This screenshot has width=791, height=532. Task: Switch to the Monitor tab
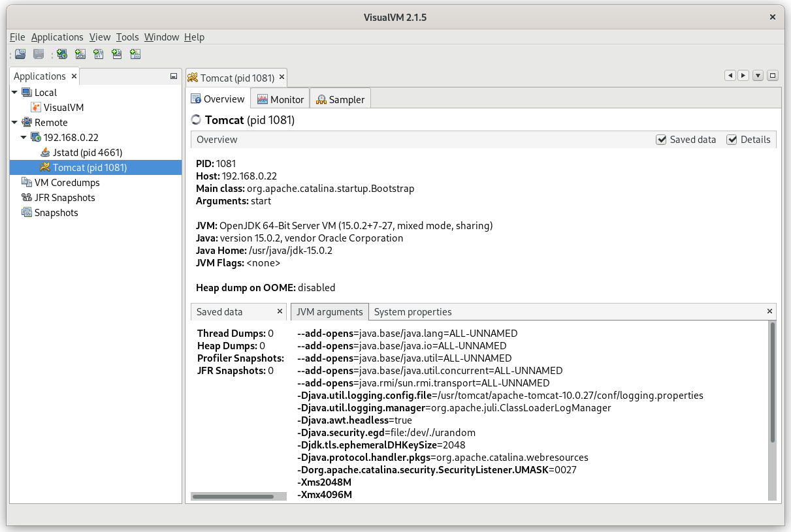280,99
